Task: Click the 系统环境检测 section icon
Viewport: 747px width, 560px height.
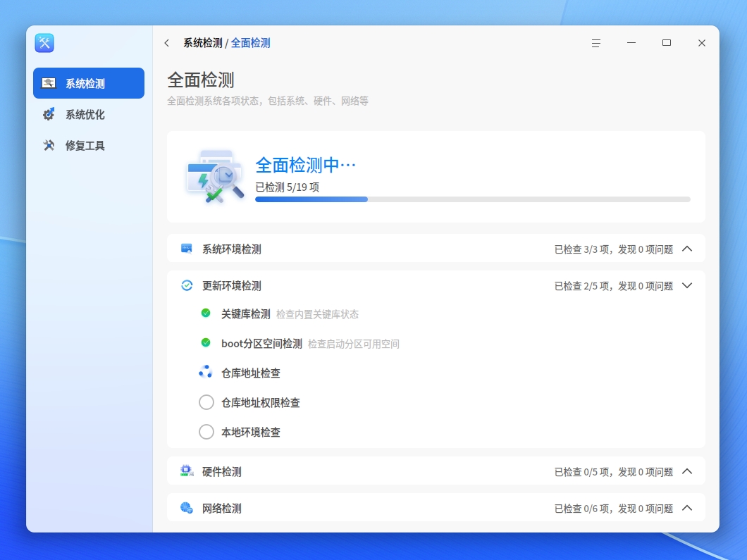Action: 187,249
